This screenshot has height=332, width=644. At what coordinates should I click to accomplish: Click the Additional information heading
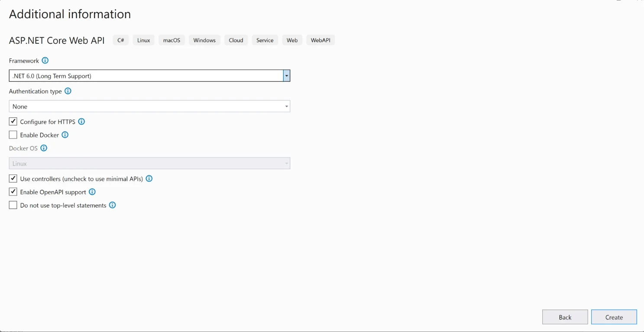[70, 14]
